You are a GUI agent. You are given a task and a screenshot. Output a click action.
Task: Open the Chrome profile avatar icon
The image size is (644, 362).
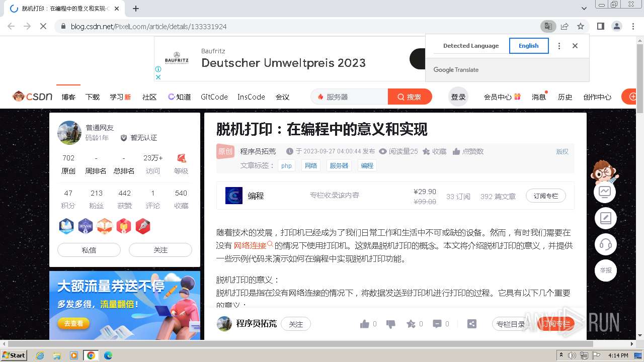(617, 26)
